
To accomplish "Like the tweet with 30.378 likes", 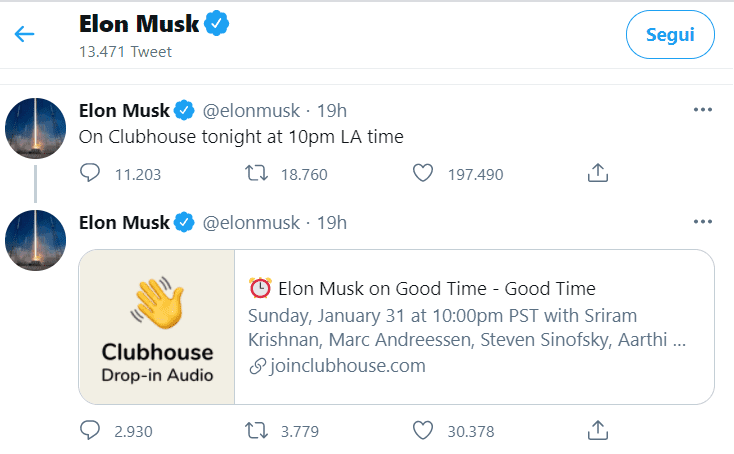I will point(423,430).
